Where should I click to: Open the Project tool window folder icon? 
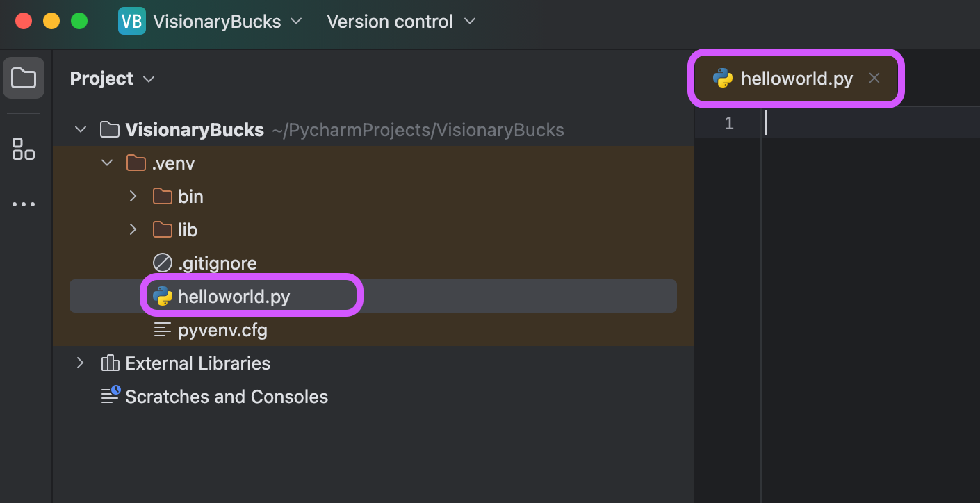24,78
